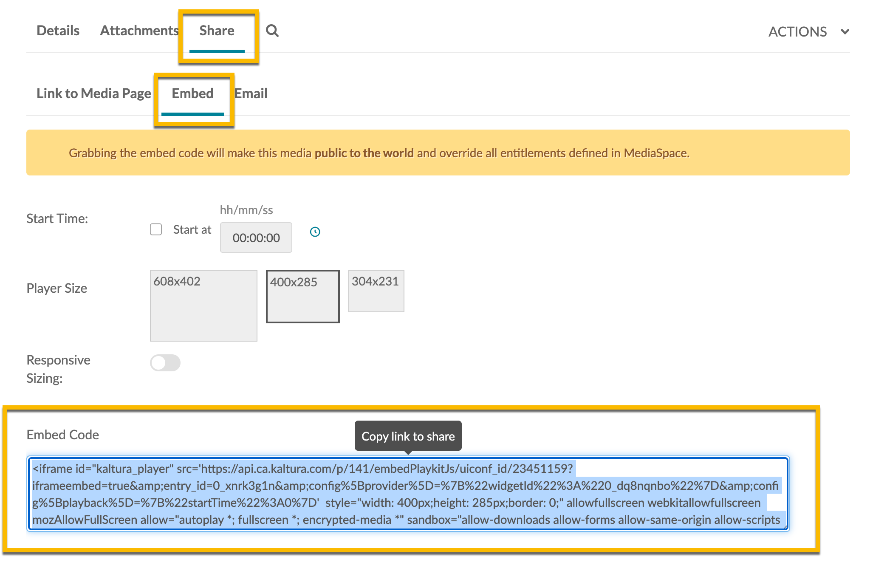Click the clock icon beside start time
This screenshot has height=588, width=887.
[315, 232]
